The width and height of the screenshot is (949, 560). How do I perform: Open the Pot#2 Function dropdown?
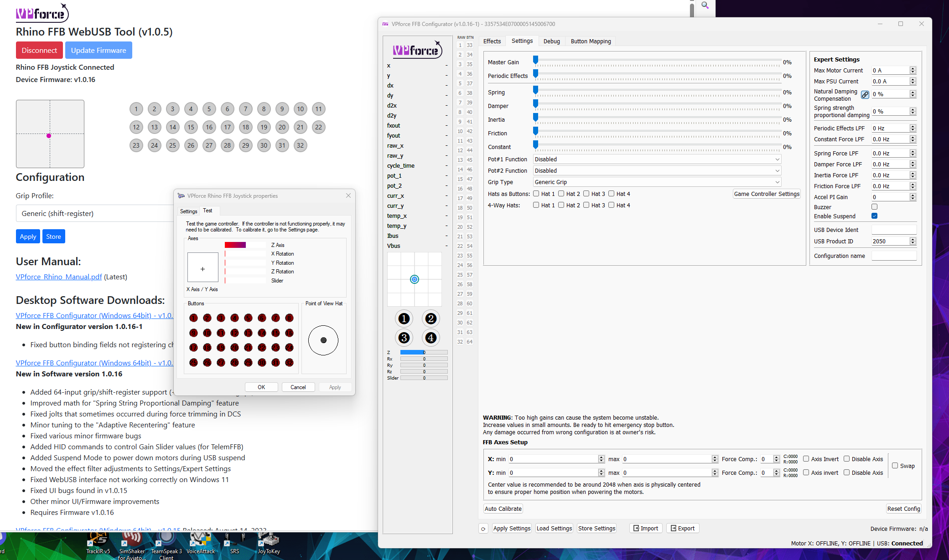tap(657, 170)
